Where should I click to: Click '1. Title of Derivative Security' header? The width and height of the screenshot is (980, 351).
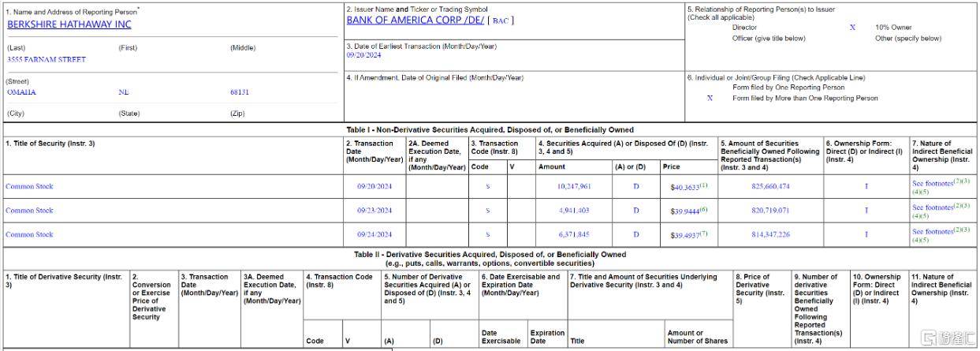[x=64, y=281]
